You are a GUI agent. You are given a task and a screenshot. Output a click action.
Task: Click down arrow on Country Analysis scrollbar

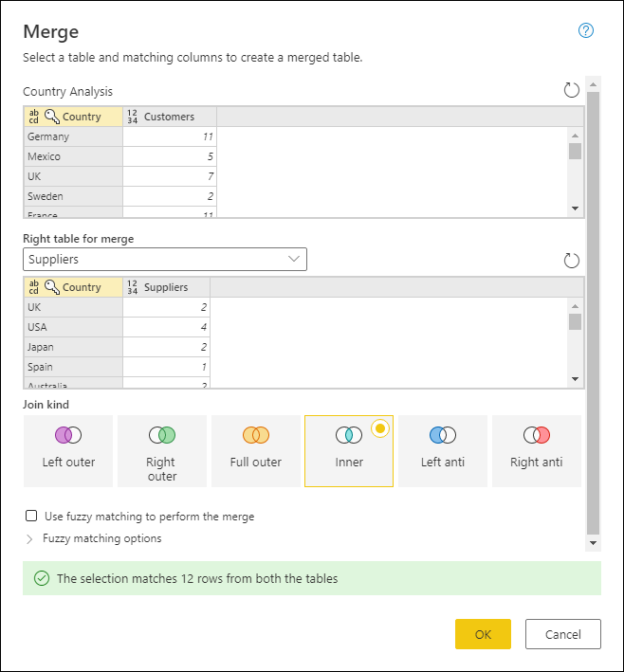(x=575, y=209)
